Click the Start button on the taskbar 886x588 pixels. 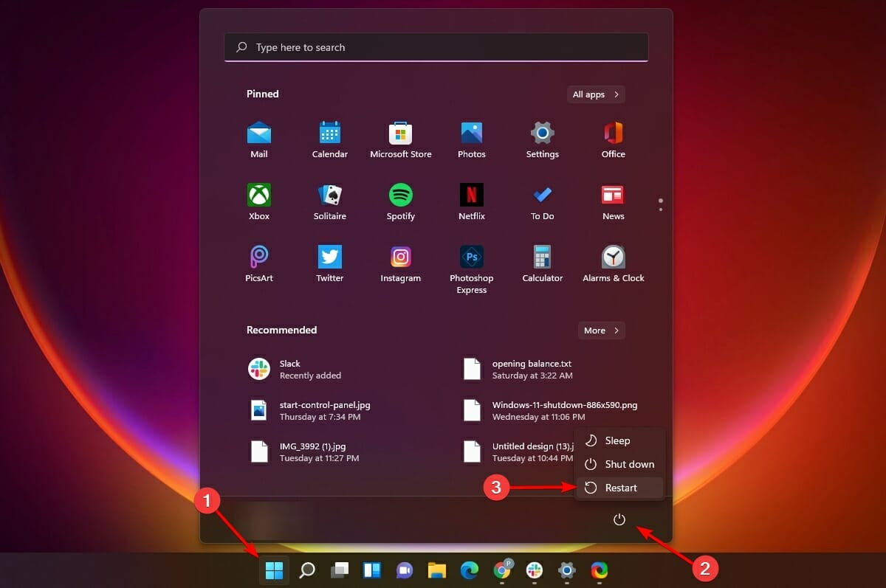coord(275,570)
